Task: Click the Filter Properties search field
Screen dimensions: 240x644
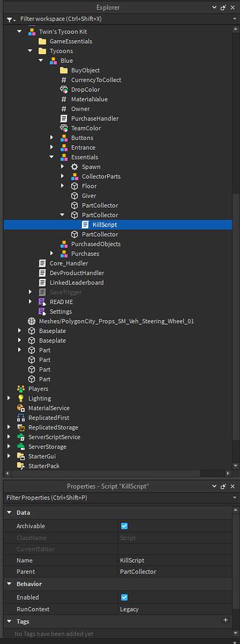Action: click(118, 498)
